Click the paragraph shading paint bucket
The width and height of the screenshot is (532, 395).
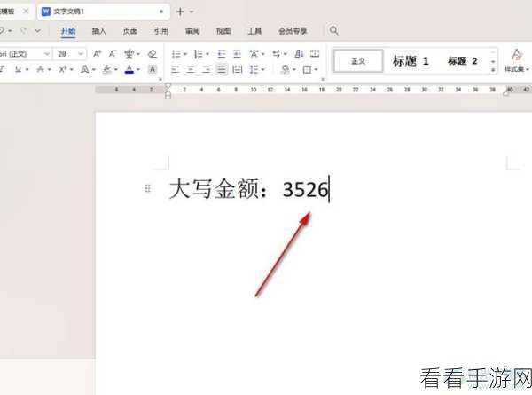tap(286, 69)
